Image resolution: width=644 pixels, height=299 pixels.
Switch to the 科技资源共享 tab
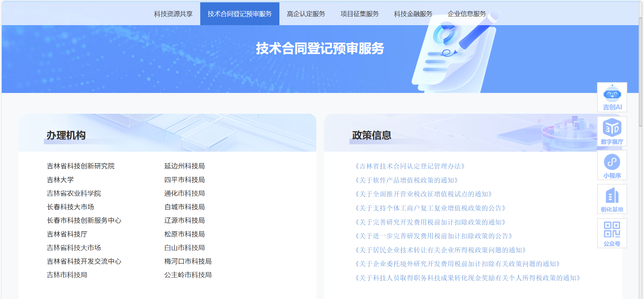tap(173, 14)
